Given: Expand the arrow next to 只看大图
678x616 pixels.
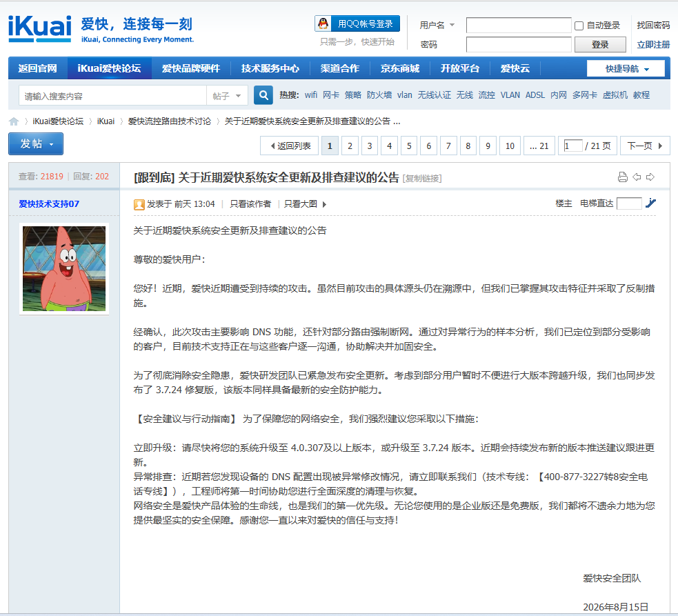Looking at the screenshot, I should [x=324, y=204].
